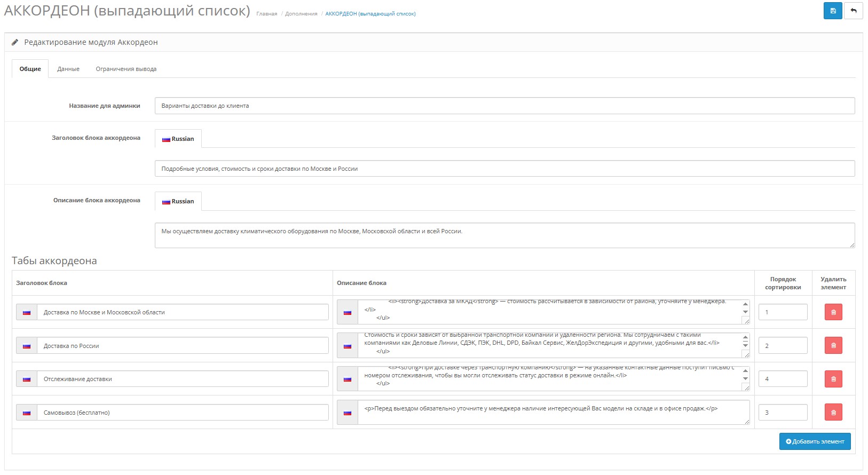The image size is (868, 475).
Task: Switch to the 'Данные' tab
Action: (x=68, y=69)
